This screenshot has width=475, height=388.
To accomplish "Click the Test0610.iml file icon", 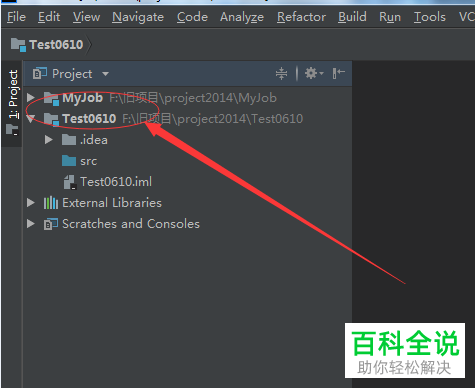I will click(70, 182).
